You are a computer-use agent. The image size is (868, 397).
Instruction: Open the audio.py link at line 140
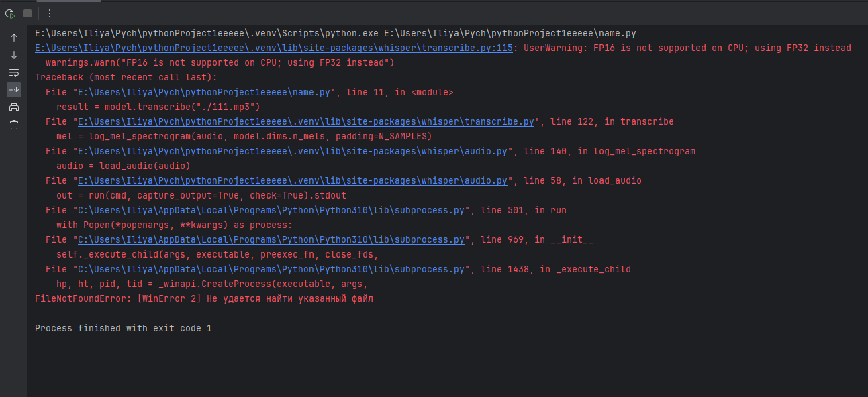[x=293, y=152]
